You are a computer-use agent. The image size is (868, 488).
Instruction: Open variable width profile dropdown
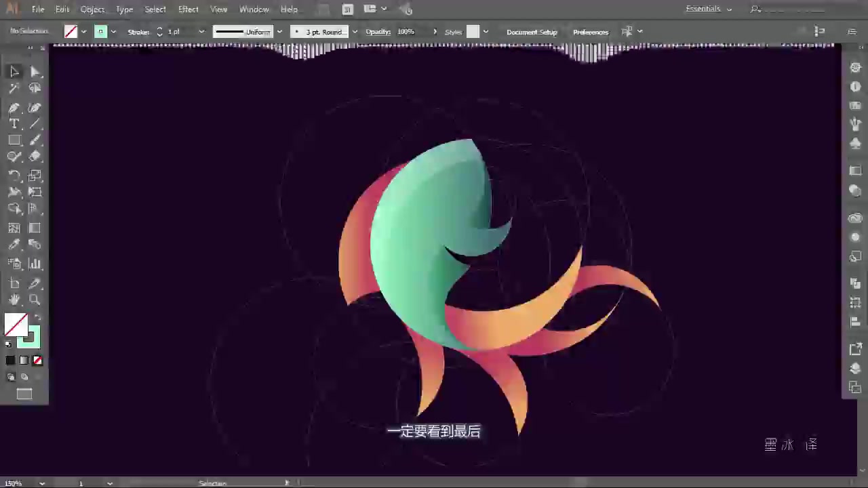pyautogui.click(x=279, y=32)
